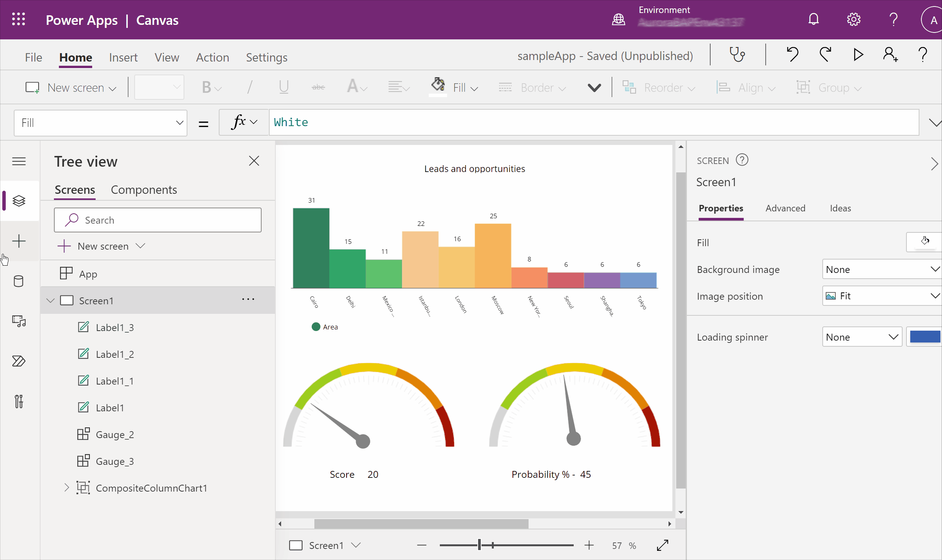942x560 pixels.
Task: Click the Play/Preview app button
Action: coord(859,55)
